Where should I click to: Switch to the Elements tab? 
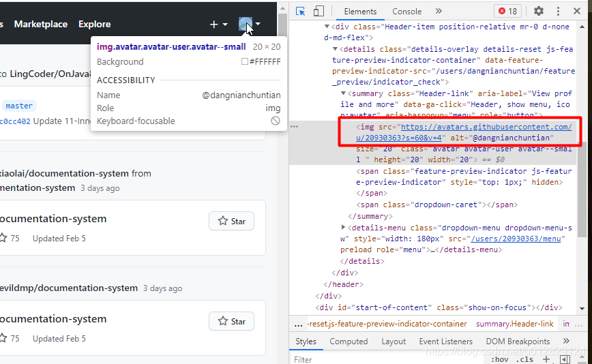tap(360, 12)
